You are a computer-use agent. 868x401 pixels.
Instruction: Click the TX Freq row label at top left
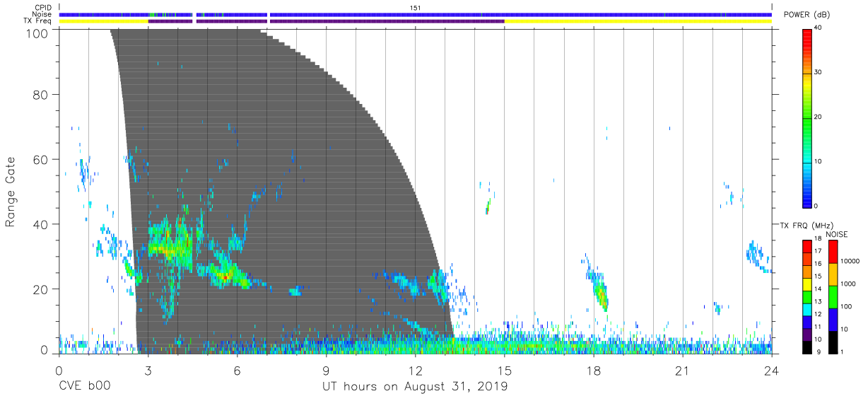coord(37,21)
